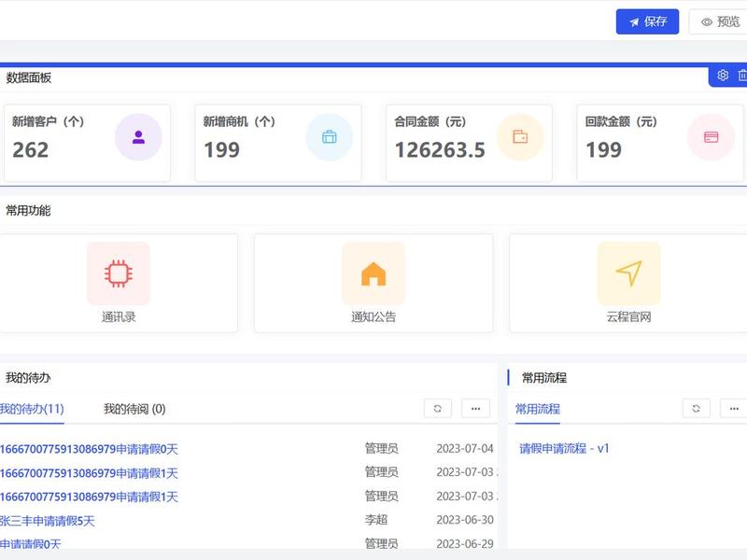
Task: Click the 常用功能 section title
Action: click(x=28, y=211)
